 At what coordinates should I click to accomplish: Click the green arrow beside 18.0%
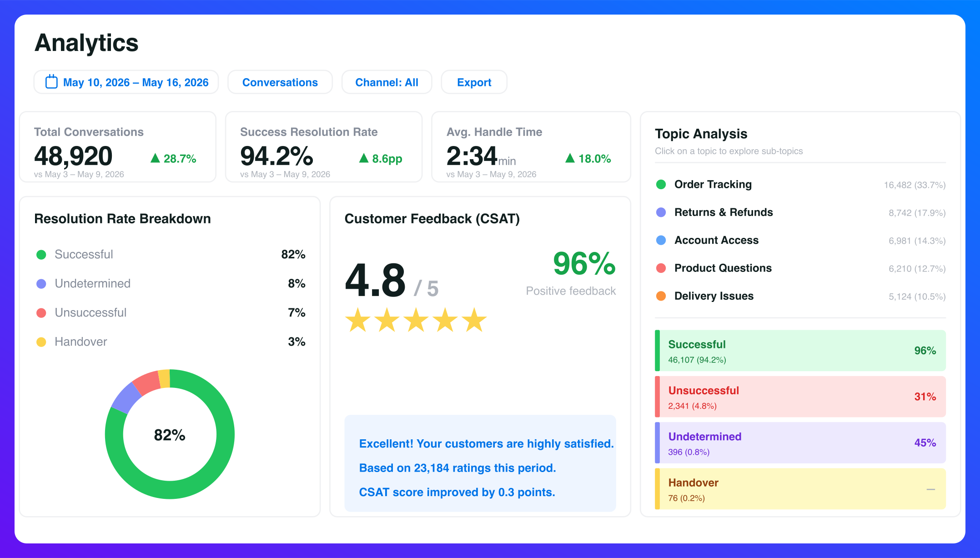570,158
